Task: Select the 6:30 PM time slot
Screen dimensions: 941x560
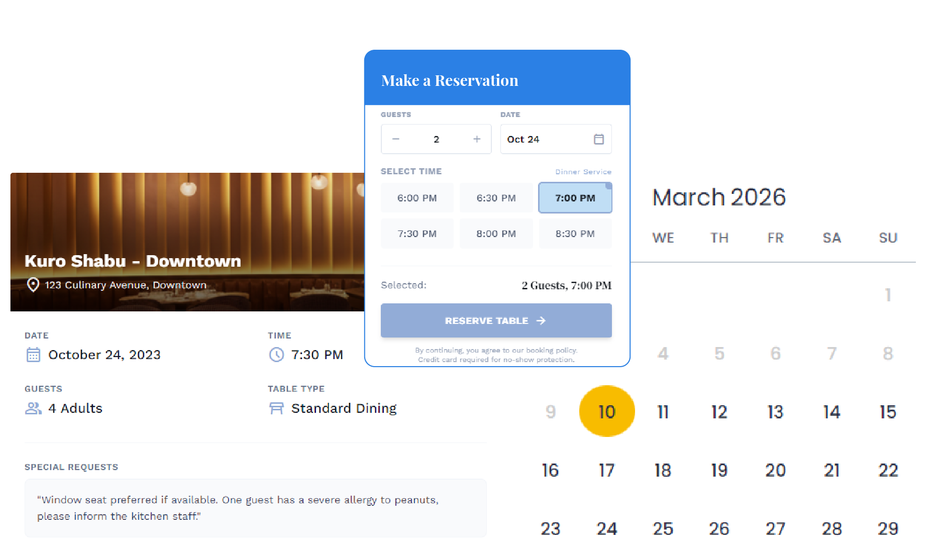Action: pos(496,198)
